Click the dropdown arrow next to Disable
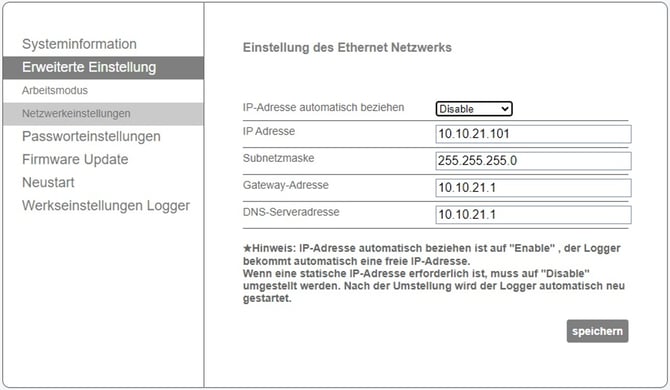This screenshot has height=390, width=670. coord(505,109)
